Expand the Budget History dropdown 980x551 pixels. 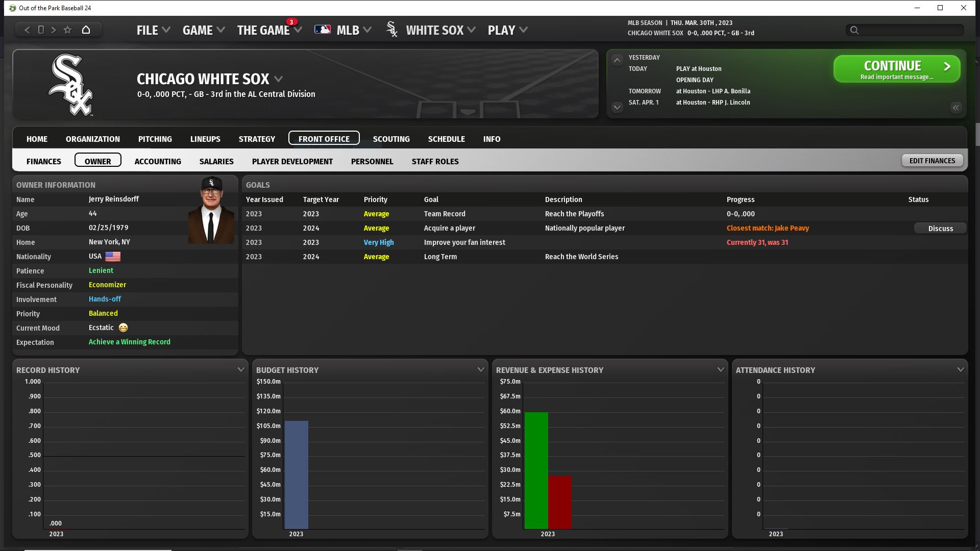(x=481, y=369)
